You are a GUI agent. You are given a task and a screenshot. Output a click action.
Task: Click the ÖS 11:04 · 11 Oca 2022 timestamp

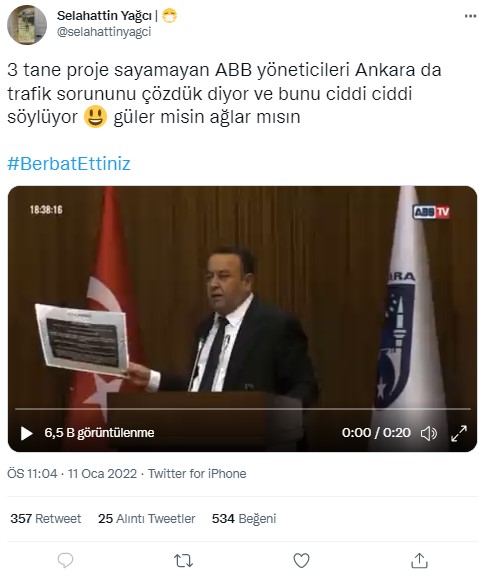point(72,473)
